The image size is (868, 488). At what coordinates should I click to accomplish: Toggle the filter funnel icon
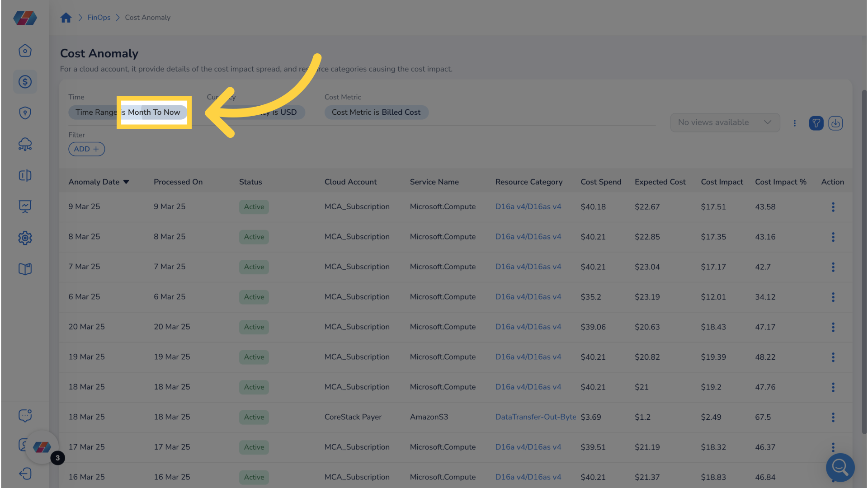pos(816,123)
